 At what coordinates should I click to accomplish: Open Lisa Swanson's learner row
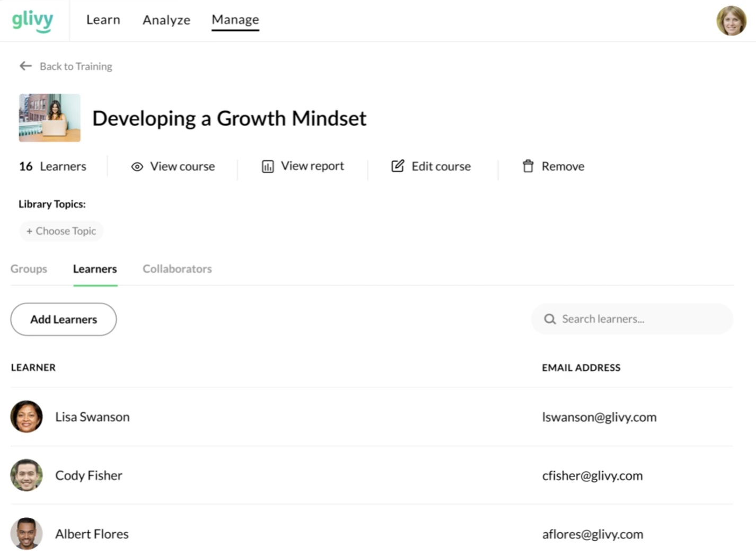(x=92, y=417)
